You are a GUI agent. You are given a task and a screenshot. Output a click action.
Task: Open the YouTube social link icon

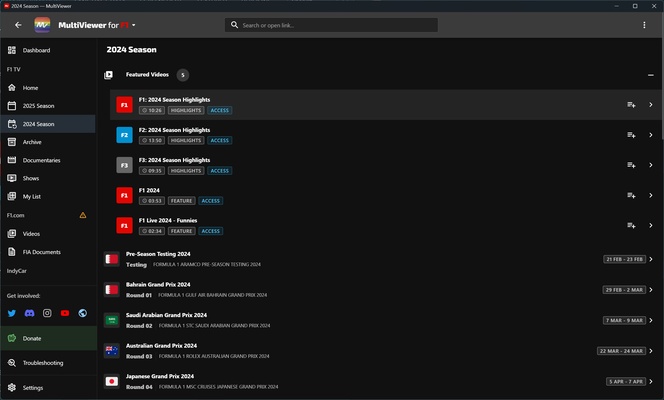pyautogui.click(x=65, y=313)
